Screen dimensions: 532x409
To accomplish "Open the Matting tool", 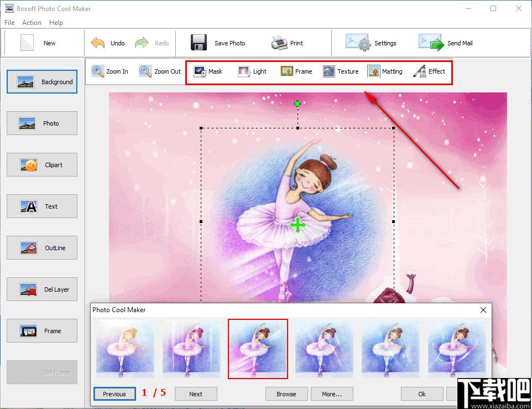I will point(385,71).
